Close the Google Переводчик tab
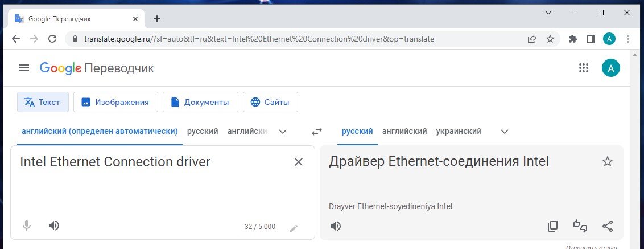This screenshot has width=644, height=249. click(x=135, y=19)
